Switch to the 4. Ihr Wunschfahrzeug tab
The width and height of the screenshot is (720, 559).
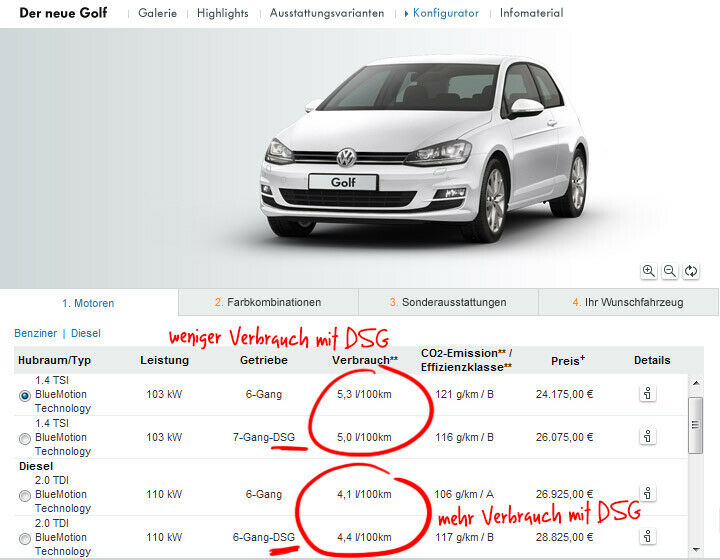click(628, 302)
